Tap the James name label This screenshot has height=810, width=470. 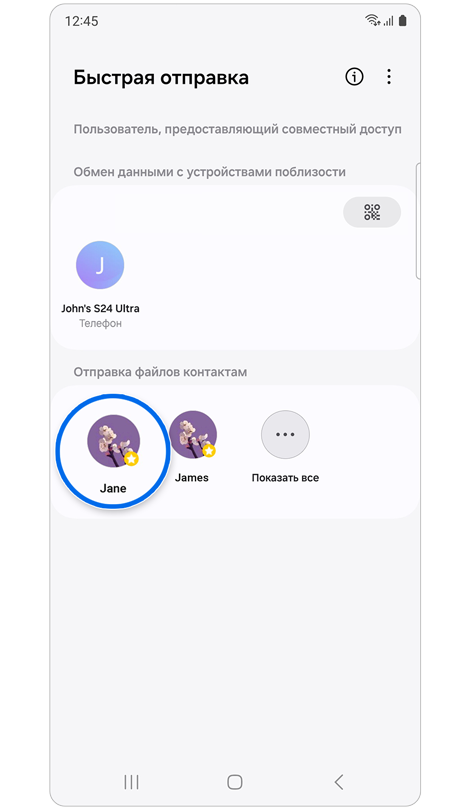coord(192,478)
